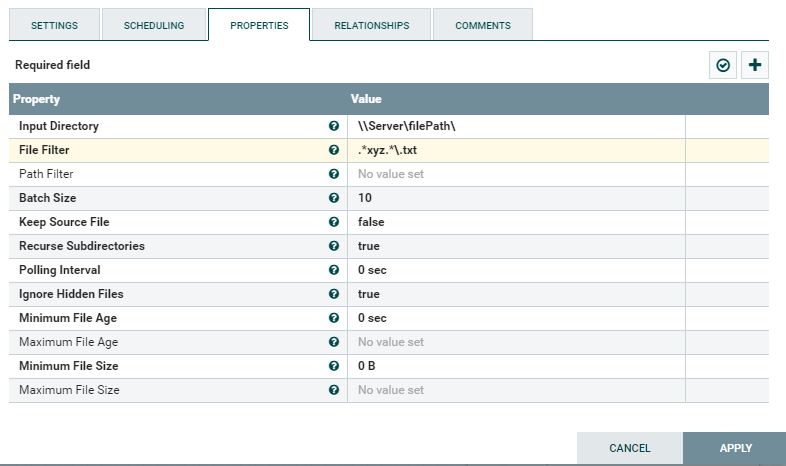The width and height of the screenshot is (786, 466).
Task: Show Recurse Subdirectories help icon
Action: (x=334, y=246)
